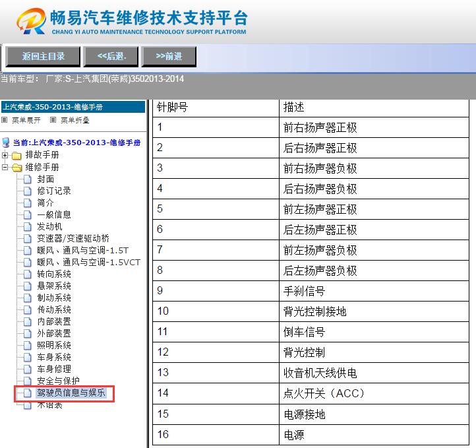Open the 车身系统 section
476x448 pixels.
(x=54, y=357)
